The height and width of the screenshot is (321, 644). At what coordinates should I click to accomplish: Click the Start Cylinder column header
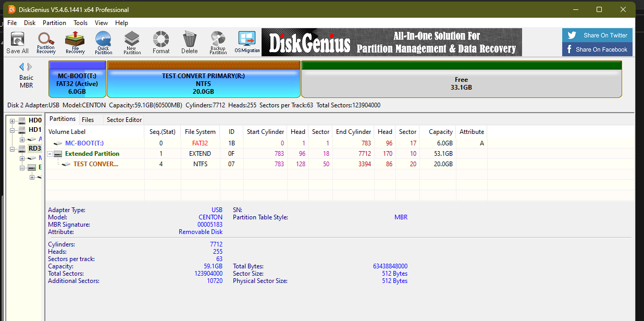[x=265, y=132]
